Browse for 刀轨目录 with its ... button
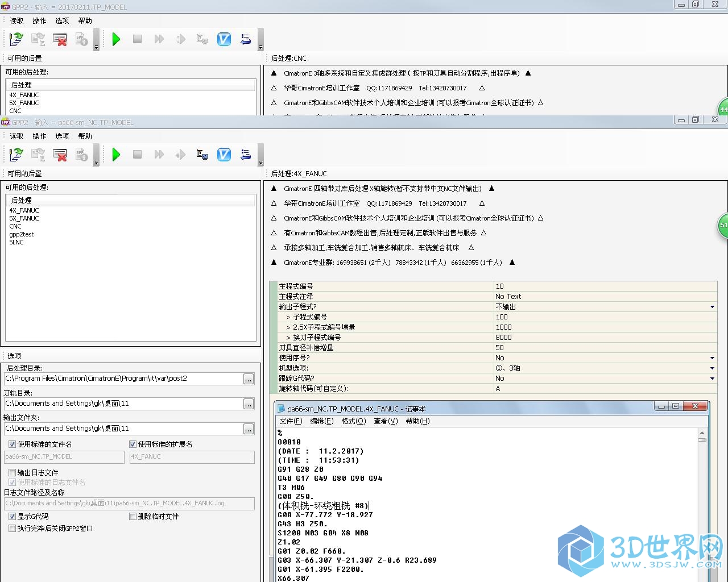 tap(249, 404)
